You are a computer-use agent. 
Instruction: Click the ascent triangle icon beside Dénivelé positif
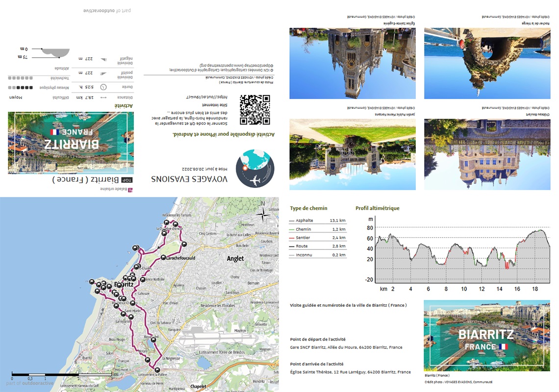pos(103,74)
